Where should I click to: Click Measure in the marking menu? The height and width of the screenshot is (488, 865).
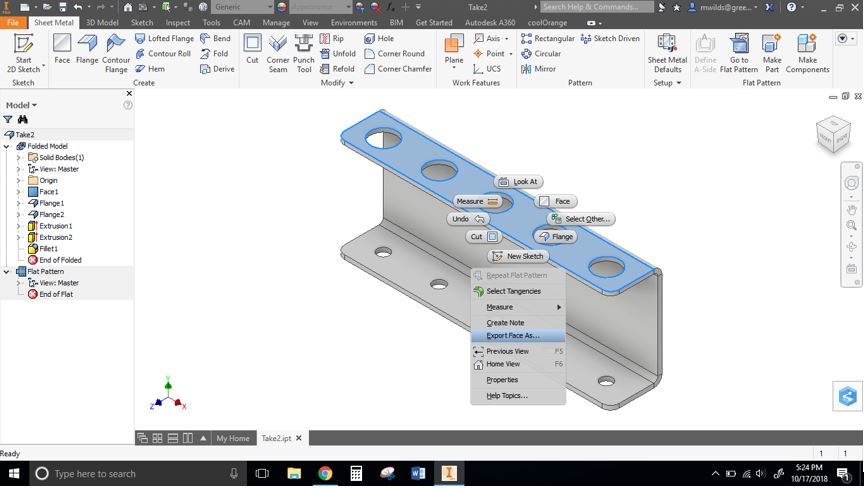pyautogui.click(x=477, y=202)
